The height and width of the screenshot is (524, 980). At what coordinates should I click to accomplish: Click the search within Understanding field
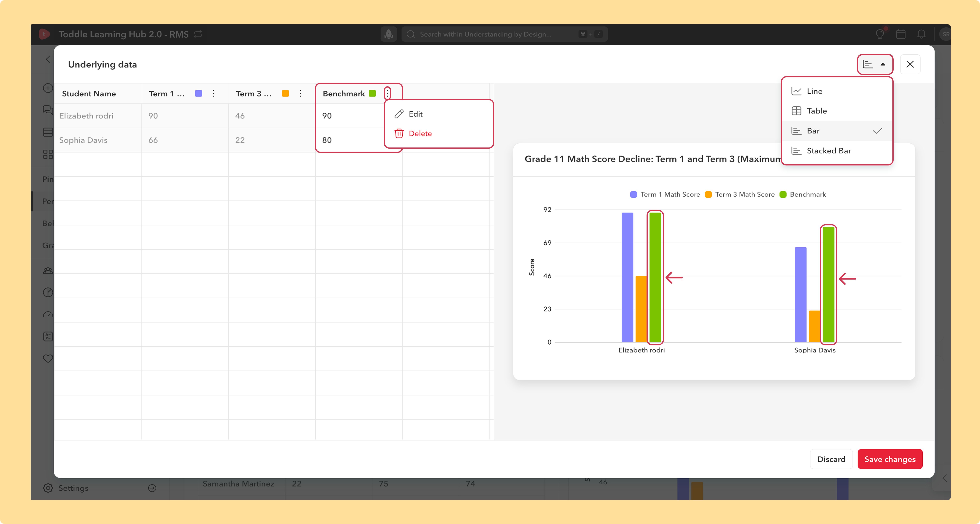pyautogui.click(x=504, y=34)
